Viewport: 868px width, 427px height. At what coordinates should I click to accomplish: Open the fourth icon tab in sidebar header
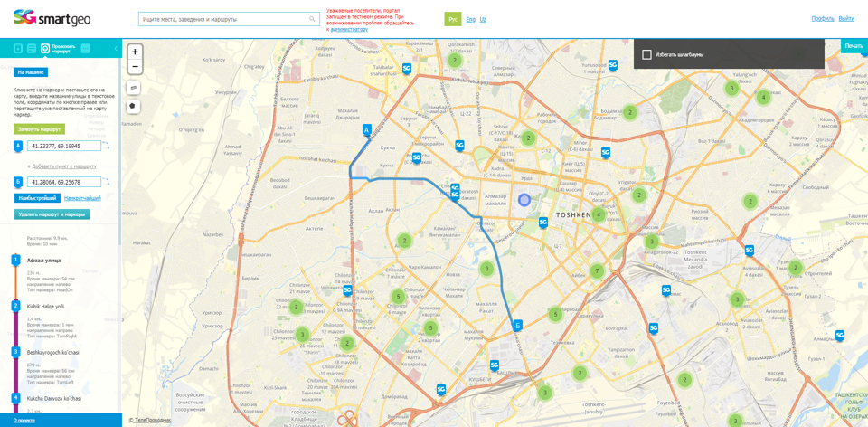coord(85,48)
